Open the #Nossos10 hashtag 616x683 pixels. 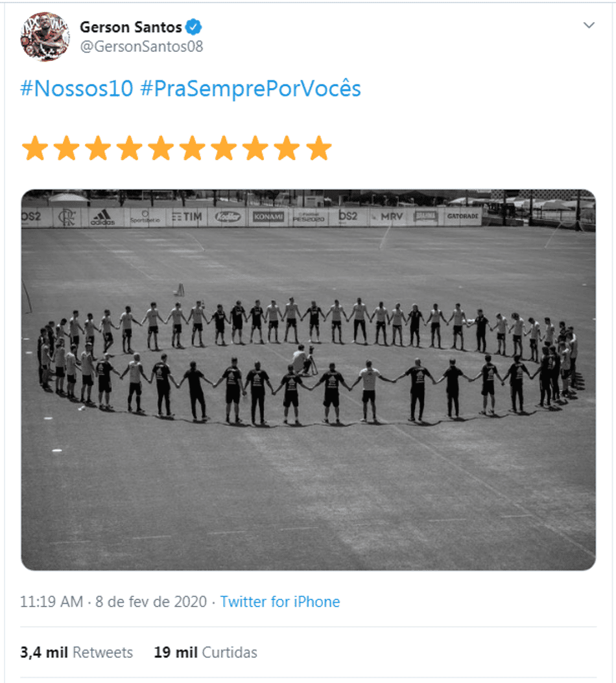point(77,88)
